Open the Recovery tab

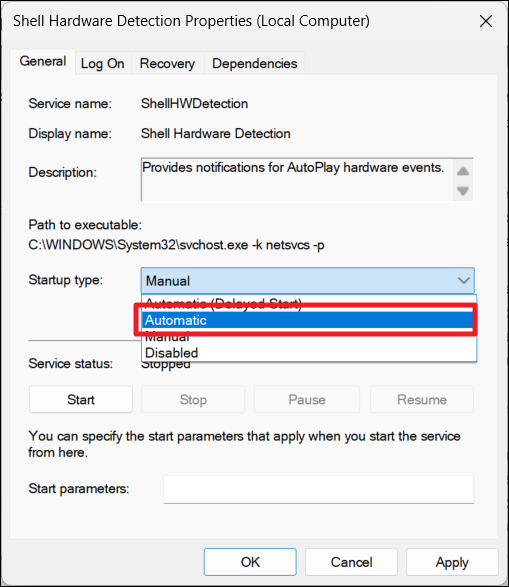coord(167,64)
